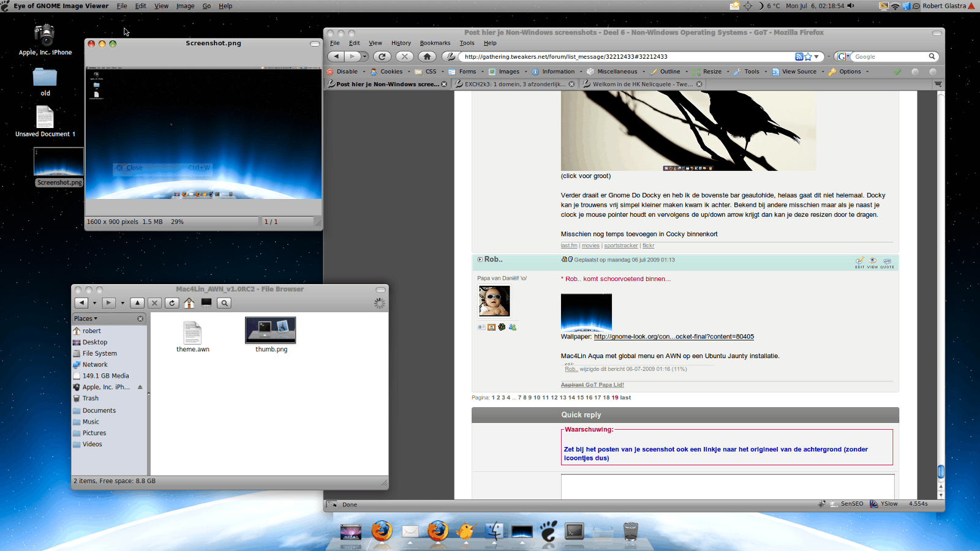Open the Trash can in the dock
980x551 pixels.
coord(630,530)
